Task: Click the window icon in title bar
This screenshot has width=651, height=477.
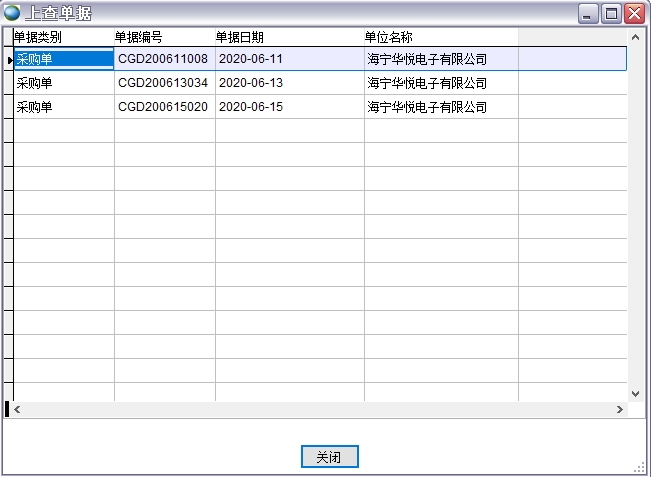Action: click(x=12, y=13)
